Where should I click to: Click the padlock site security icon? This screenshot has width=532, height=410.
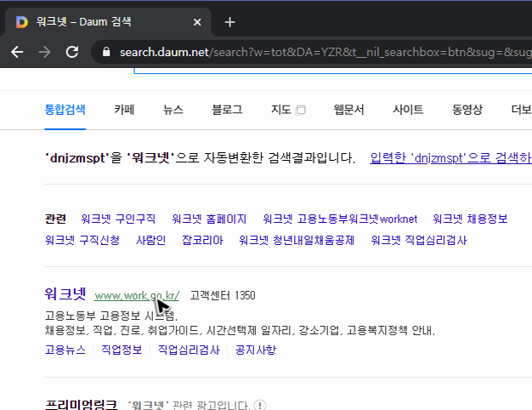click(x=106, y=52)
